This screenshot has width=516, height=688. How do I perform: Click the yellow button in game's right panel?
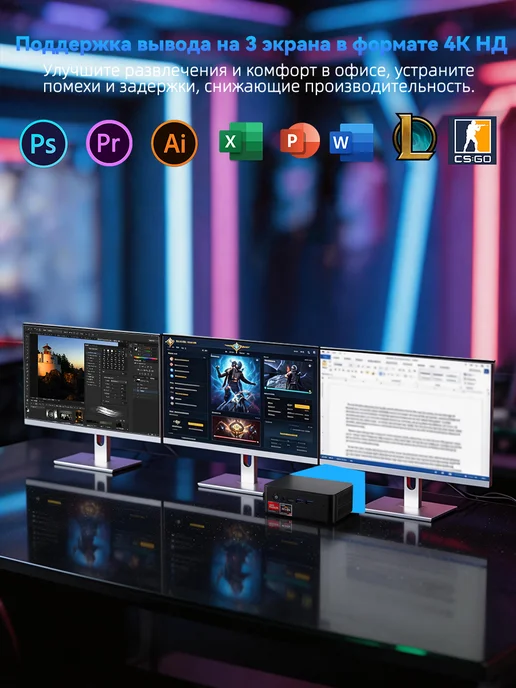[301, 407]
